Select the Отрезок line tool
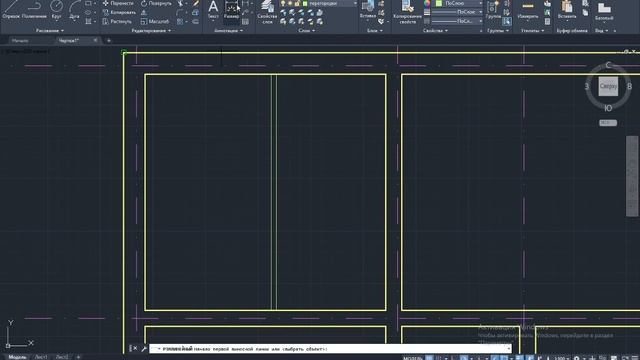 coord(11,10)
